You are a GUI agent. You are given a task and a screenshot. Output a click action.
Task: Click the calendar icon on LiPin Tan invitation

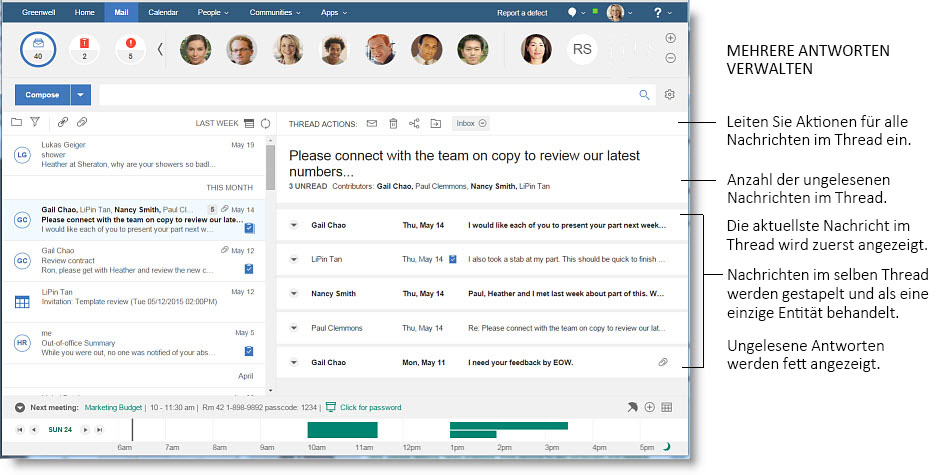click(x=22, y=302)
